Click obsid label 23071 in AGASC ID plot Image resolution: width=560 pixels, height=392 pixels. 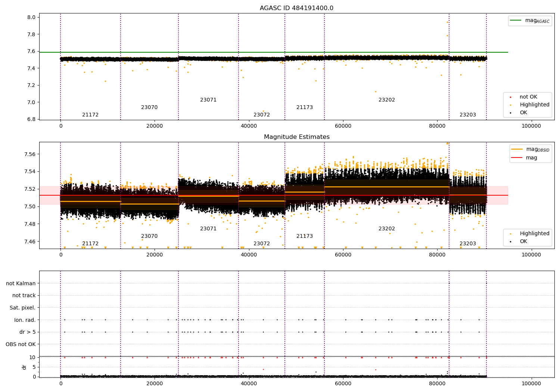(208, 100)
